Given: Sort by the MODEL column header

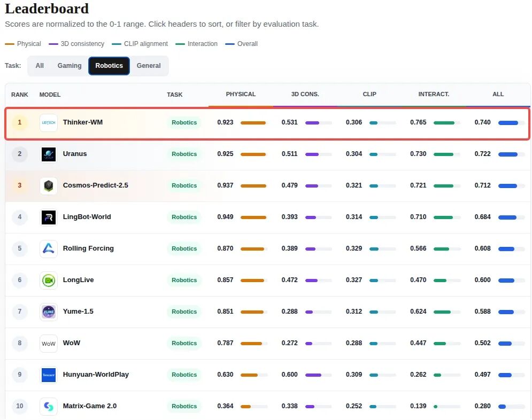Looking at the screenshot, I should [50, 95].
